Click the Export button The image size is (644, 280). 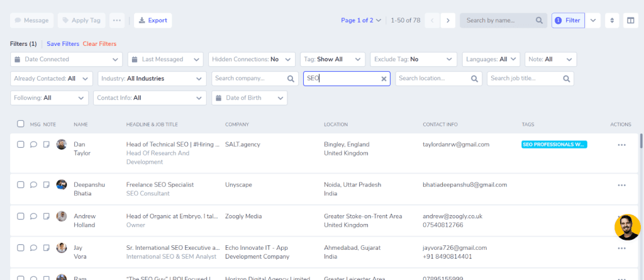click(x=153, y=20)
